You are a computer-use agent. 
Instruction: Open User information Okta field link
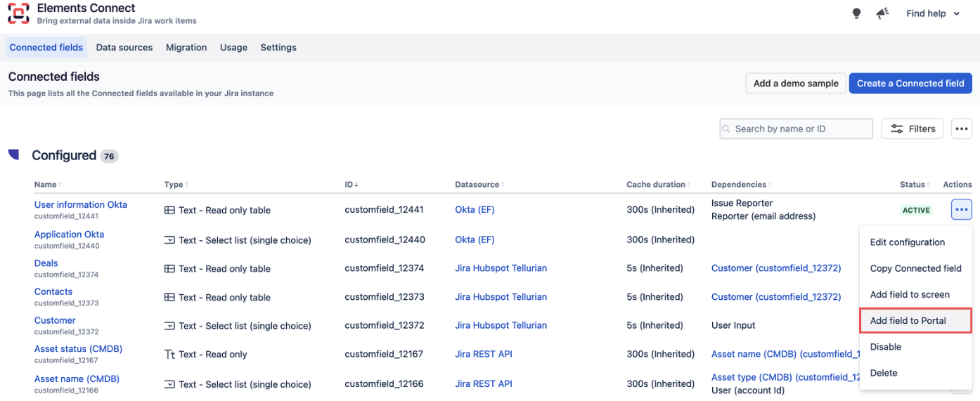pos(81,205)
